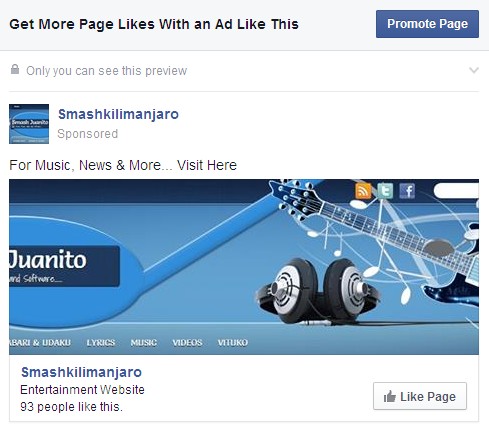Screen dimensions: 489x429
Task: Click the Like Page button
Action: [x=420, y=396]
